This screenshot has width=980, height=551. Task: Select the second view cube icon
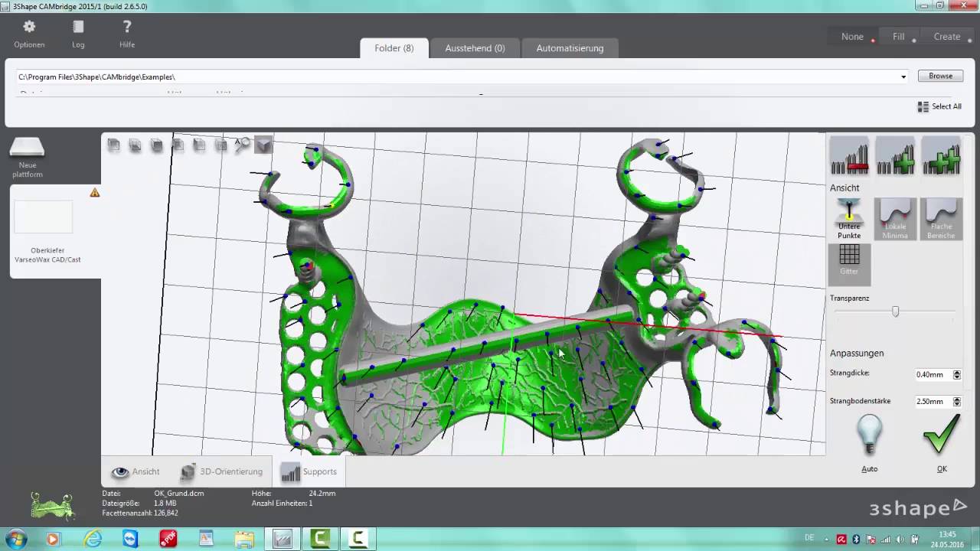[x=135, y=144]
